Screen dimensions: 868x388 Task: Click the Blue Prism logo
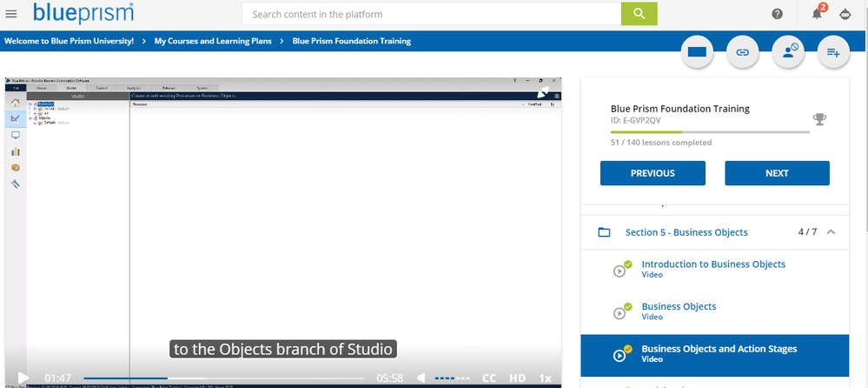coord(83,13)
